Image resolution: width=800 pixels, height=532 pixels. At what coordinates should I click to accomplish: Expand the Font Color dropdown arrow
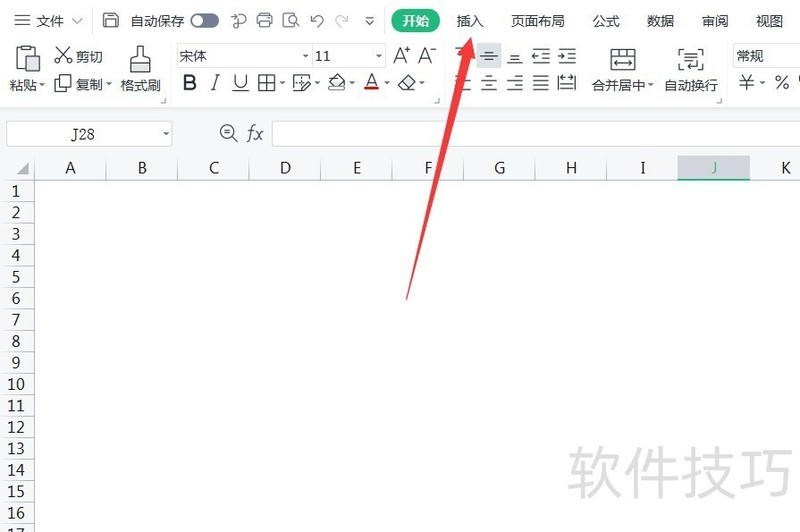[387, 83]
